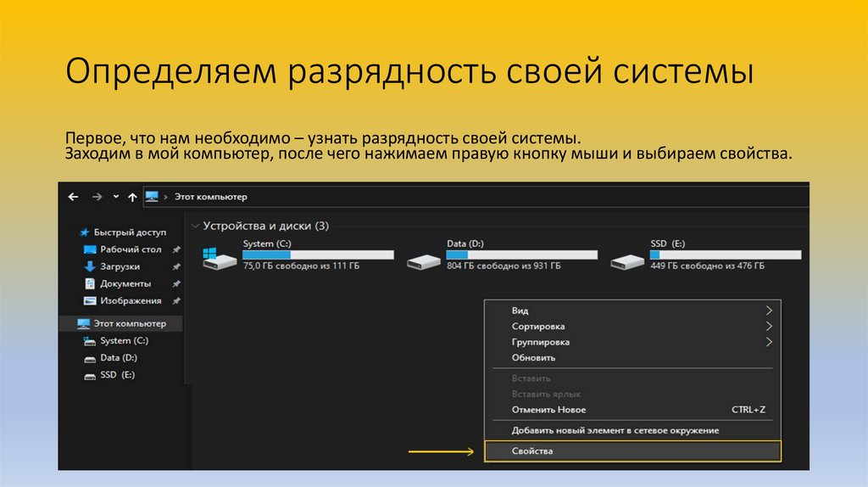Click the Изображения picture icon
Image resolution: width=868 pixels, height=487 pixels.
point(90,301)
